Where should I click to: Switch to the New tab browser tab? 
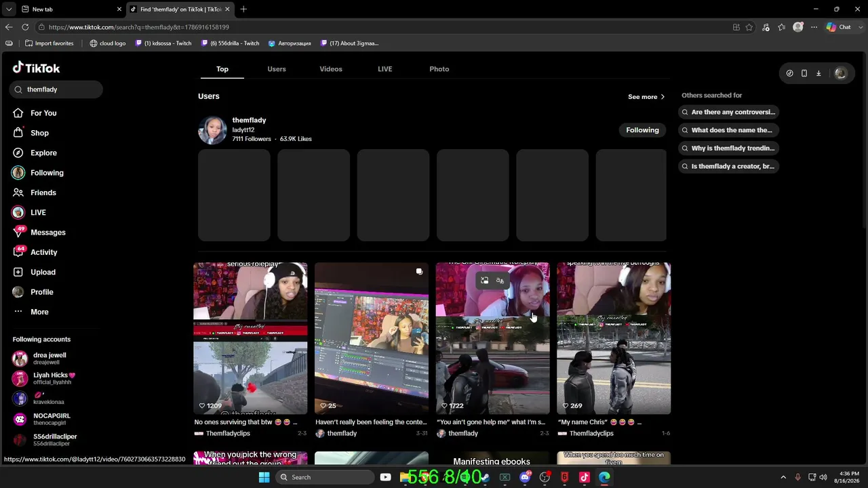(x=71, y=9)
